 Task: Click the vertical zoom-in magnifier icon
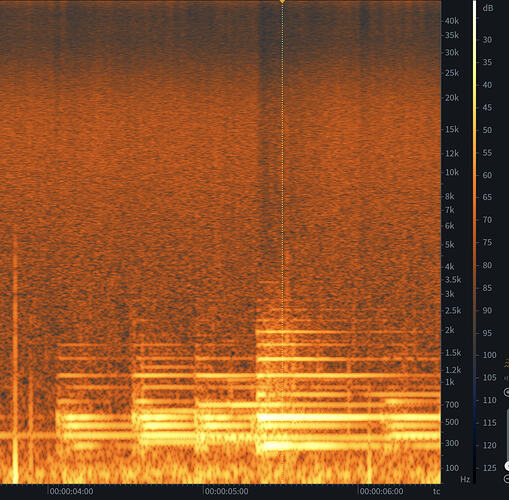[x=507, y=392]
